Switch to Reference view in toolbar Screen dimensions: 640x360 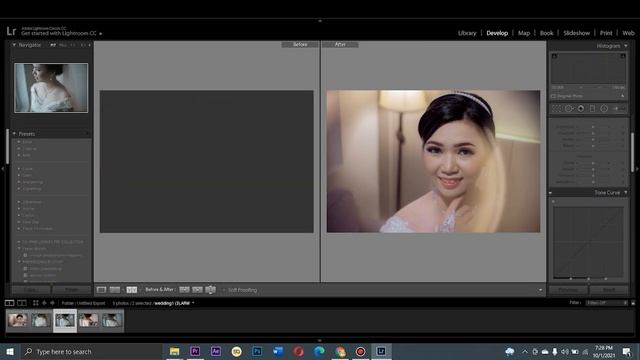tap(115, 290)
